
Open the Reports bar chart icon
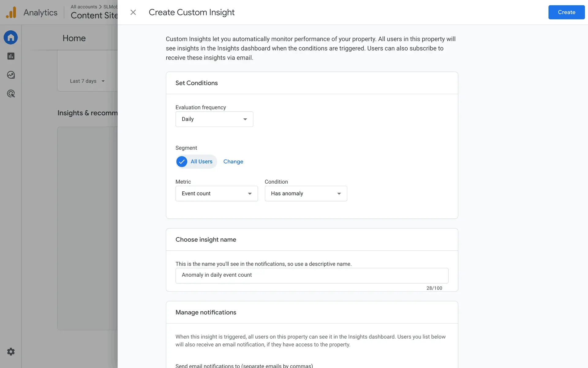pos(11,56)
